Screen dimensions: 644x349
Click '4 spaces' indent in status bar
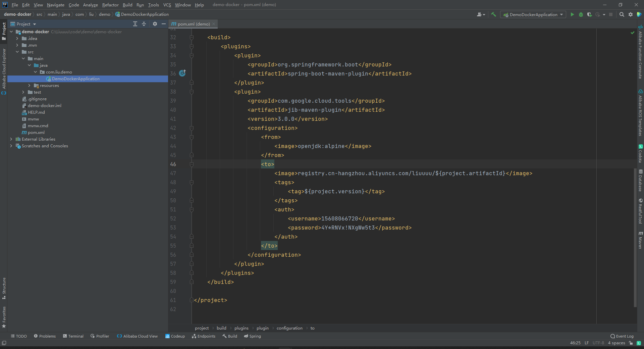click(x=616, y=343)
